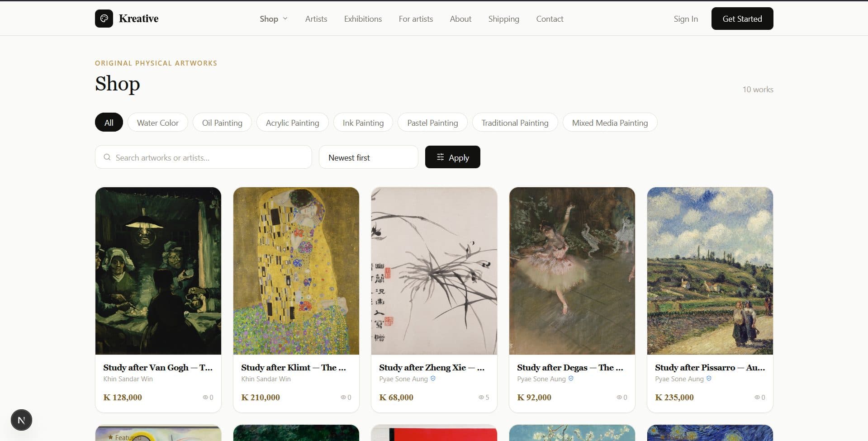Click verified badge on Zheng Xie card
This screenshot has height=441, width=868.
pyautogui.click(x=433, y=379)
